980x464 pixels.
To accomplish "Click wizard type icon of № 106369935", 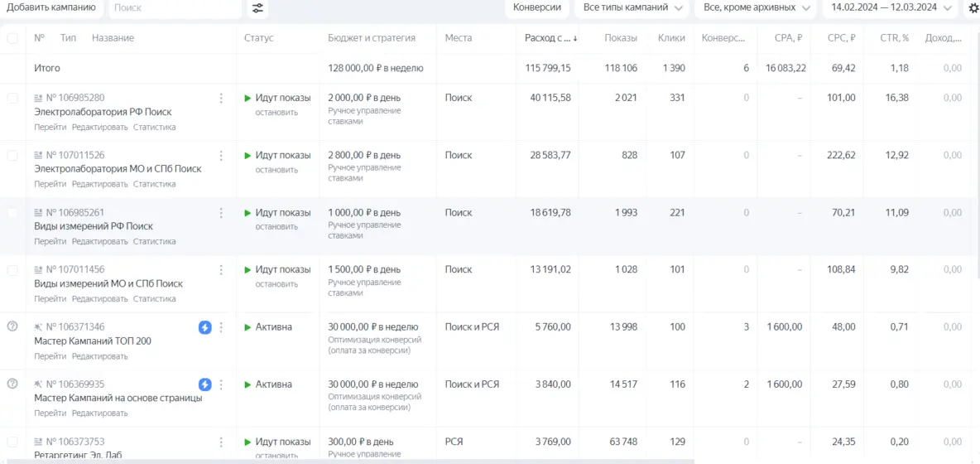I will click(x=38, y=384).
